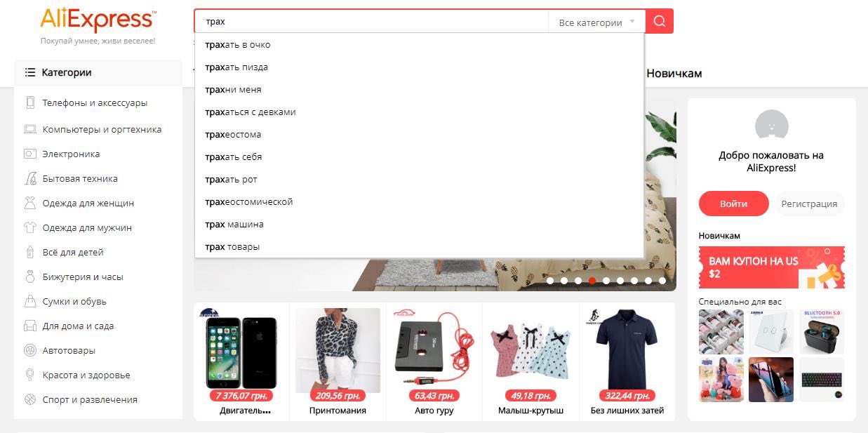
Task: Click the Регистрация button
Action: (x=809, y=204)
